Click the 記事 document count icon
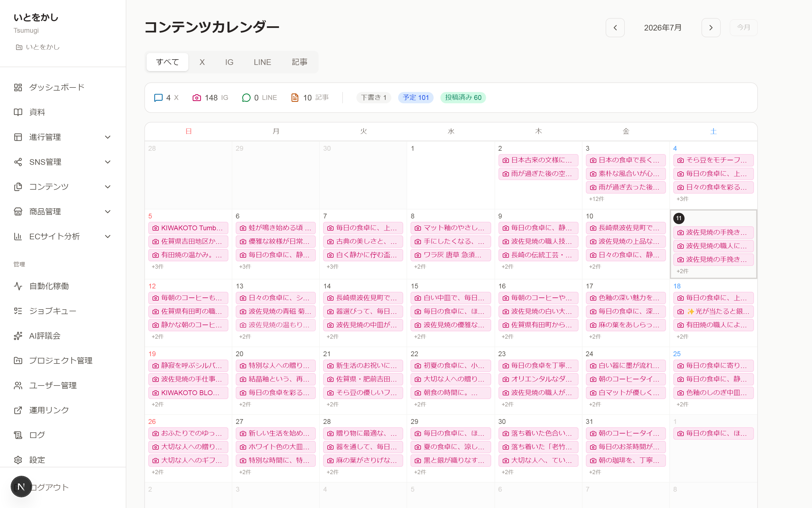 click(x=295, y=98)
